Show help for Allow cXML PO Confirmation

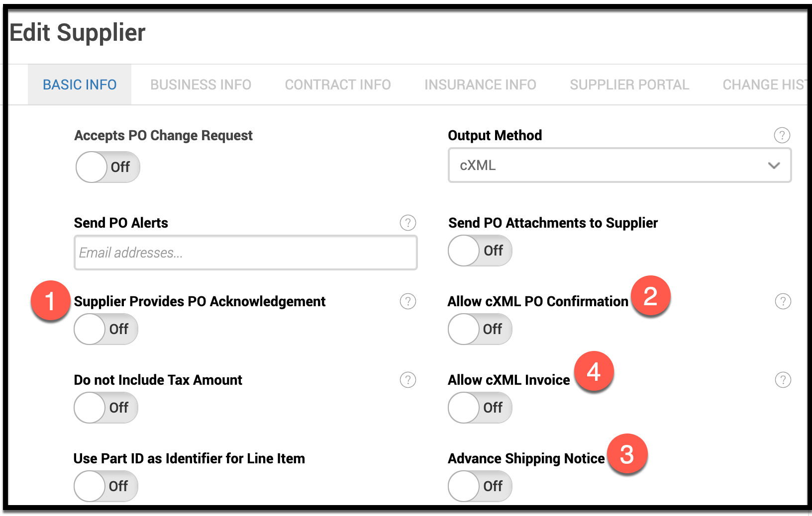783,301
